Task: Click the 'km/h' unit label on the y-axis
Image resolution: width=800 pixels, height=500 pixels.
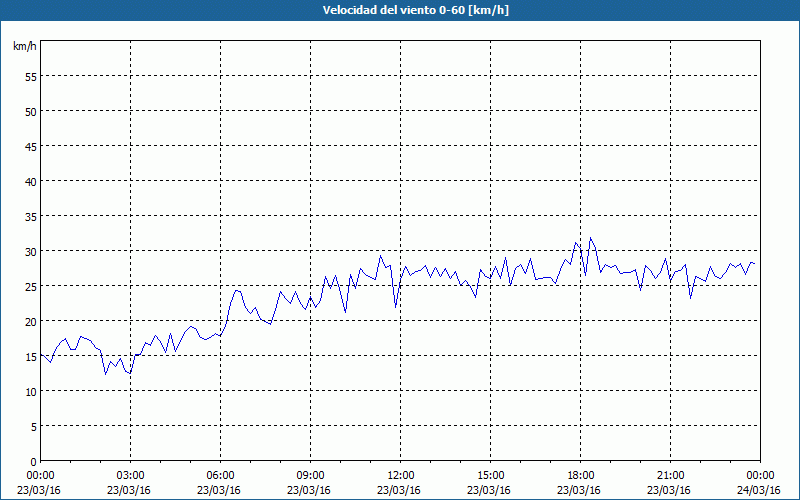Action: pyautogui.click(x=24, y=46)
